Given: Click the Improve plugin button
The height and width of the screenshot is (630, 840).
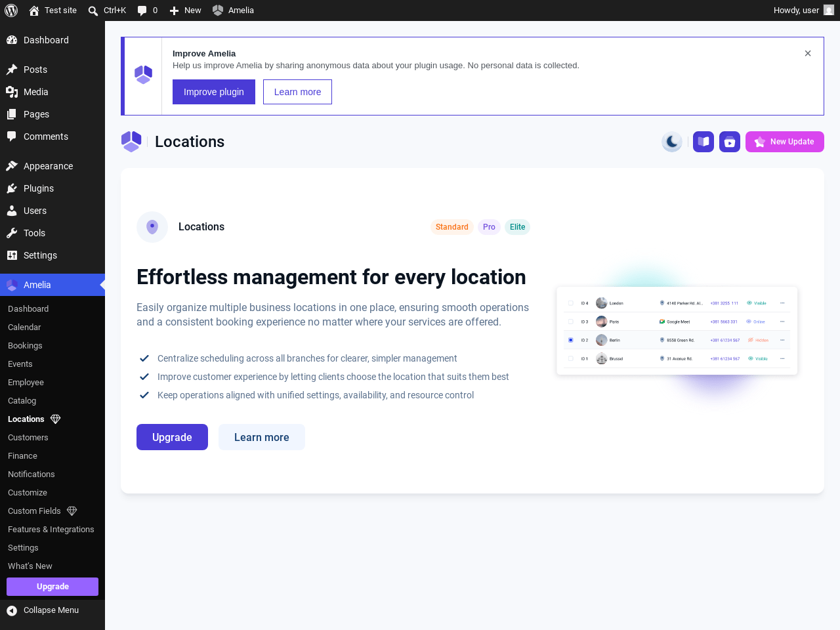Looking at the screenshot, I should pyautogui.click(x=214, y=92).
